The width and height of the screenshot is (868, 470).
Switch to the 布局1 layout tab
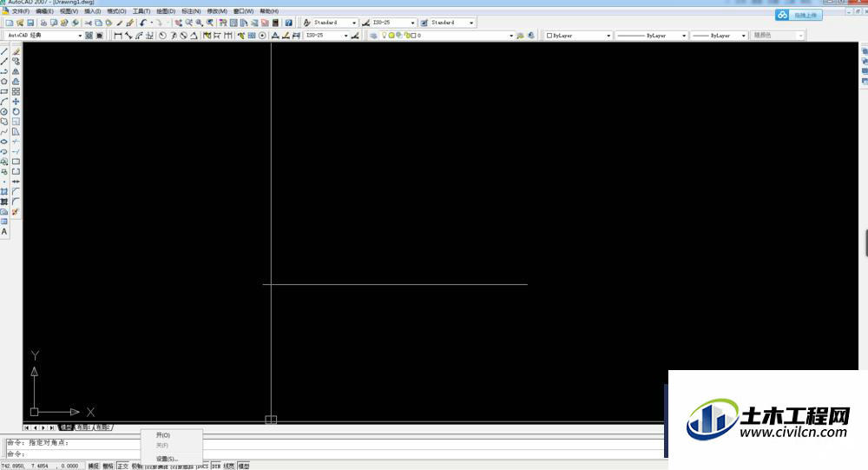click(x=83, y=427)
